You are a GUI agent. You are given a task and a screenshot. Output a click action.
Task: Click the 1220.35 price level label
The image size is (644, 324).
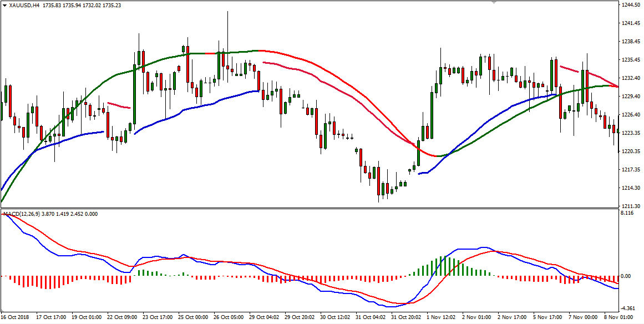click(x=630, y=151)
